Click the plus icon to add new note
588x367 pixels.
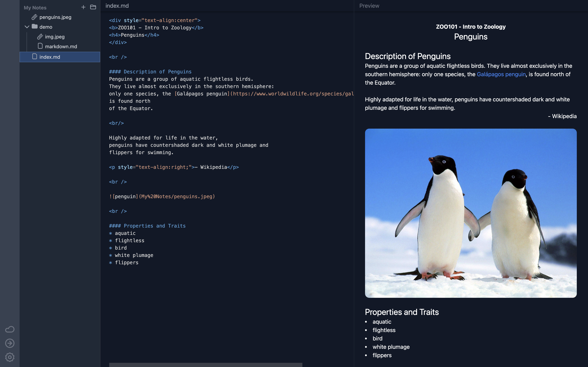click(x=83, y=7)
